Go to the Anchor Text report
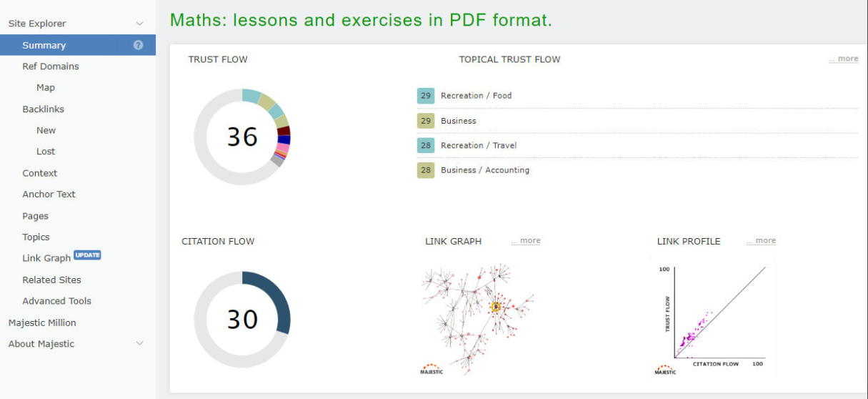This screenshot has height=399, width=868. coord(49,194)
